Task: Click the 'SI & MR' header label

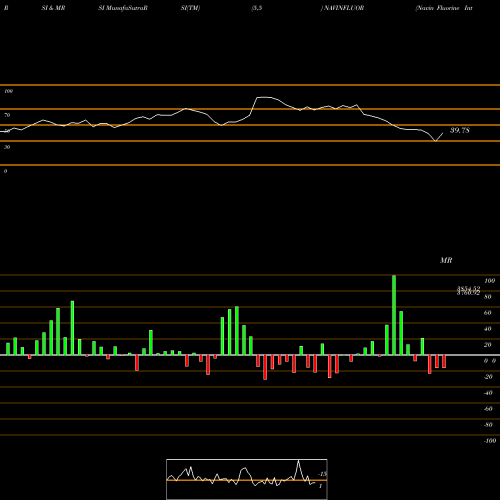Action: [53, 8]
